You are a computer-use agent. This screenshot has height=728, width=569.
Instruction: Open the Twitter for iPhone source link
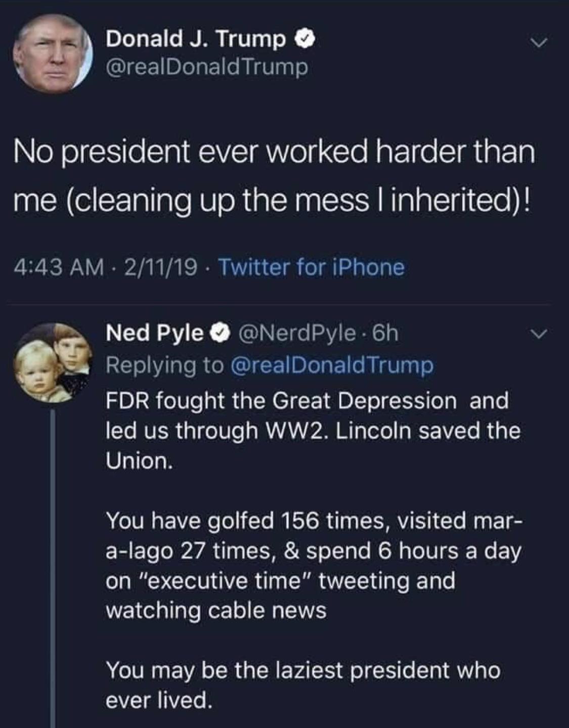click(311, 267)
